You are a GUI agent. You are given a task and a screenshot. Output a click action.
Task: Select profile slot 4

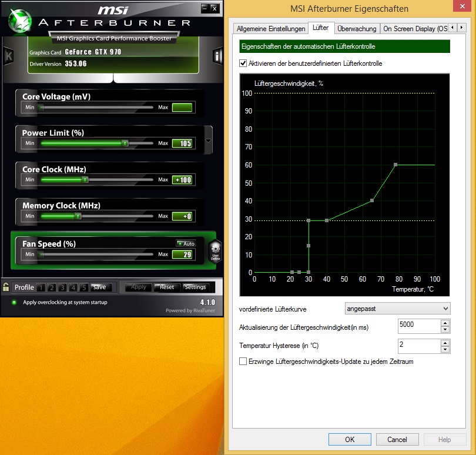pyautogui.click(x=73, y=287)
